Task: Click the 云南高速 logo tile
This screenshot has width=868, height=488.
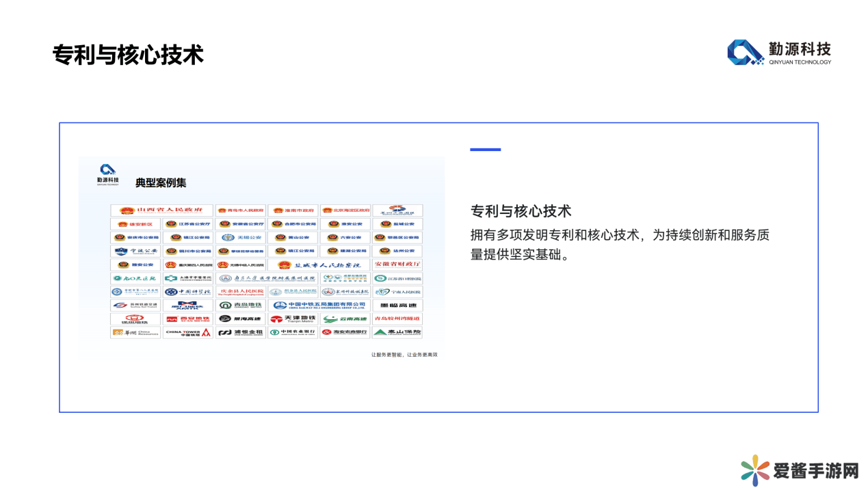Action: (345, 319)
